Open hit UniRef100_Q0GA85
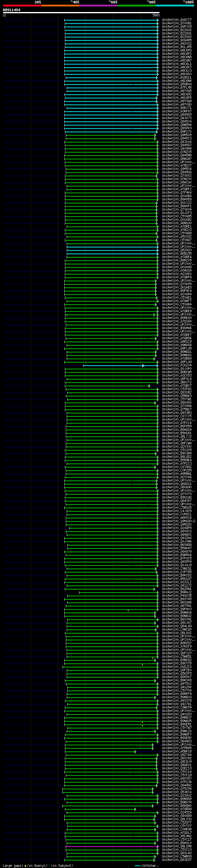Viewport: 197px width, 868px height. click(176, 40)
